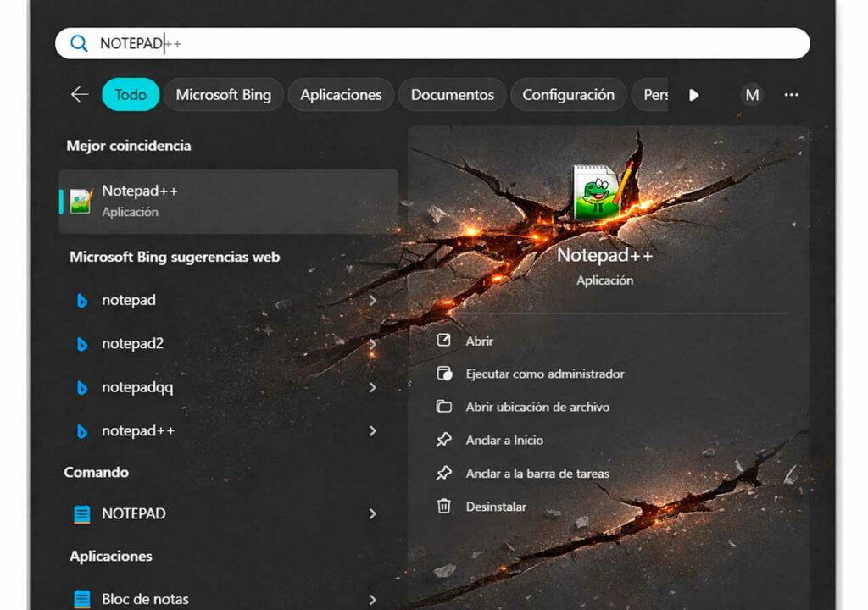The image size is (868, 610).
Task: Expand the chevron next to Bloc de notas
Action: tap(373, 599)
